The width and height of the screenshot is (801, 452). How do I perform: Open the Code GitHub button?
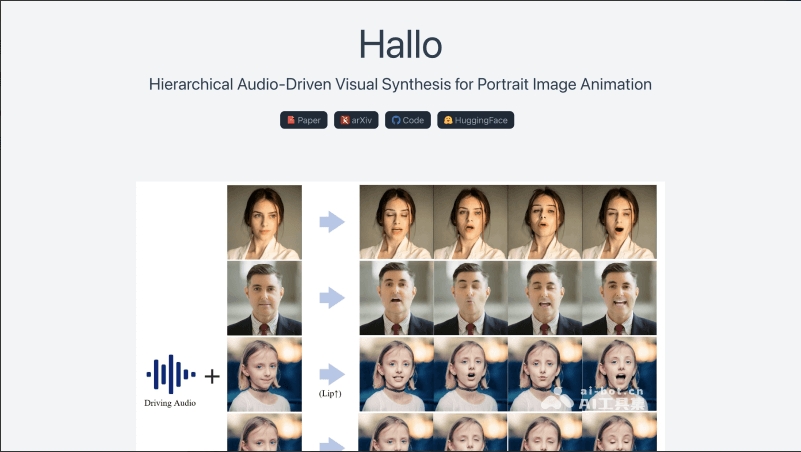point(408,120)
